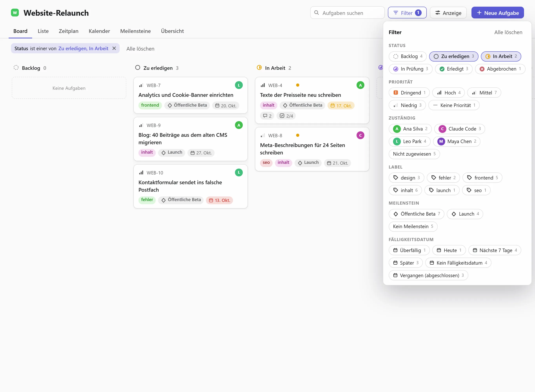Open the Anzeige display options
535x392 pixels.
pyautogui.click(x=448, y=13)
